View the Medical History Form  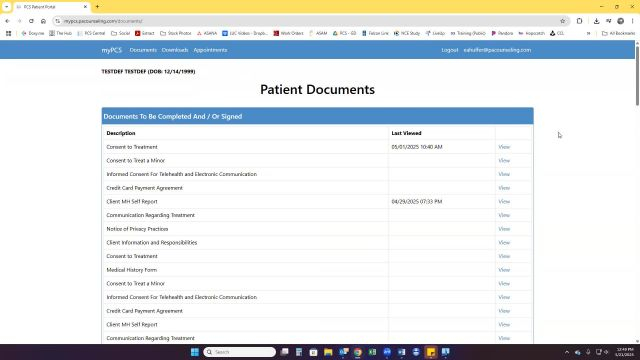[x=504, y=270]
